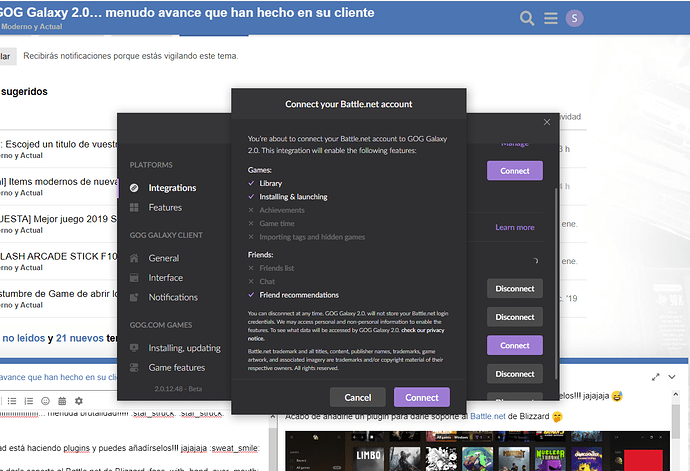Open Game features settings section
The image size is (690, 471).
pyautogui.click(x=176, y=368)
